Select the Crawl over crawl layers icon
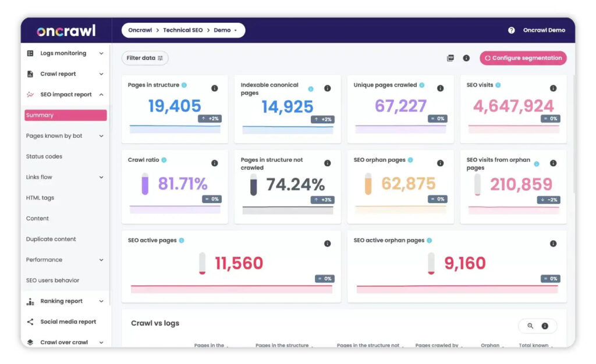The image size is (596, 364). tap(29, 342)
